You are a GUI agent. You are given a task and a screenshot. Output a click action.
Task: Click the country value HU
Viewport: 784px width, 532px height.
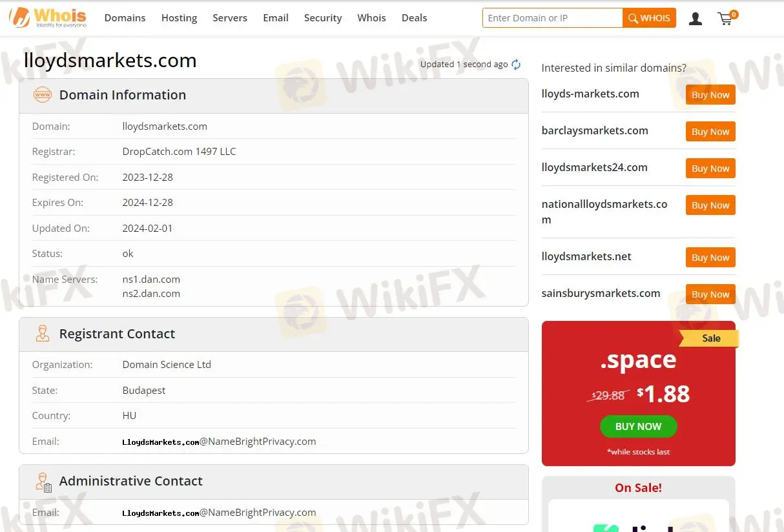click(129, 415)
